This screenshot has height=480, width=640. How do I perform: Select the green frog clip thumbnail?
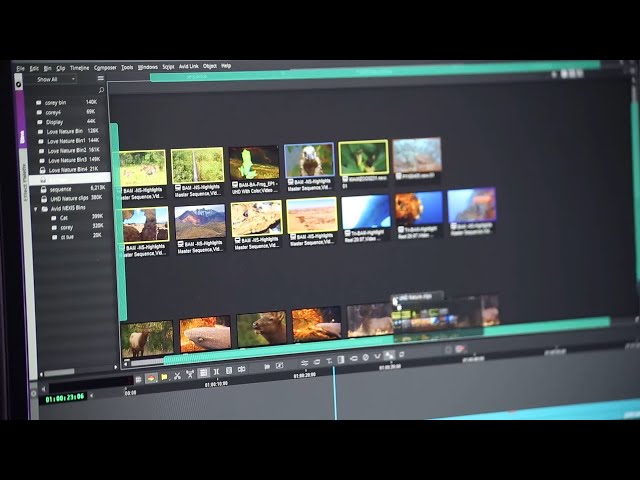point(254,163)
